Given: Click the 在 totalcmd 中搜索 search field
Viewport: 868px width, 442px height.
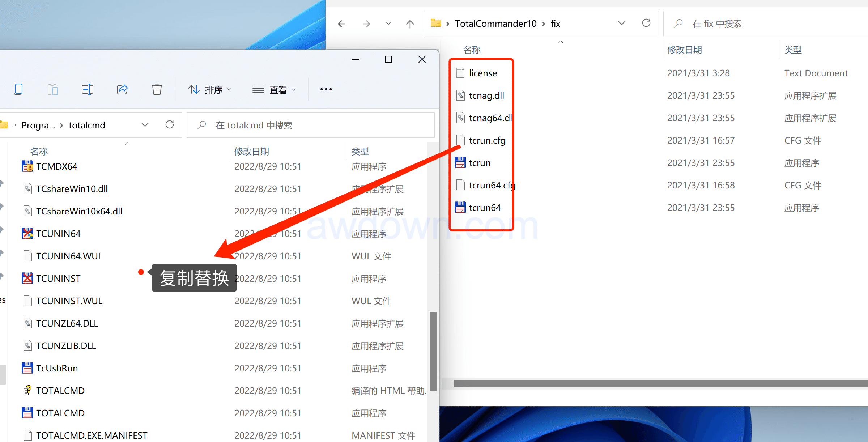Looking at the screenshot, I should (311, 125).
